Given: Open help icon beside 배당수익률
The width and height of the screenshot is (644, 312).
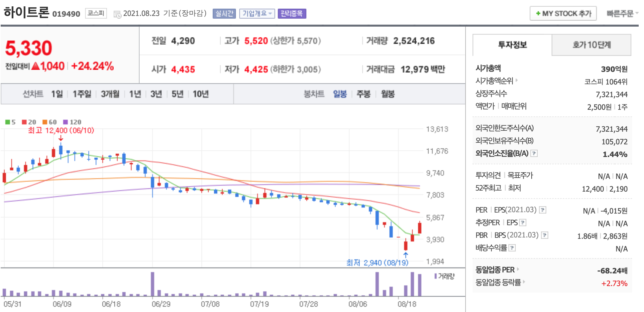Looking at the screenshot, I should click(x=512, y=248).
